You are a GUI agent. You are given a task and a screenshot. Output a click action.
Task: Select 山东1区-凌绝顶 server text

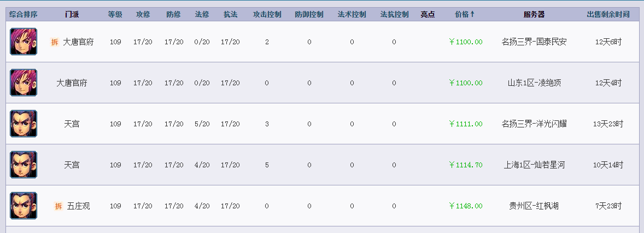(x=534, y=83)
